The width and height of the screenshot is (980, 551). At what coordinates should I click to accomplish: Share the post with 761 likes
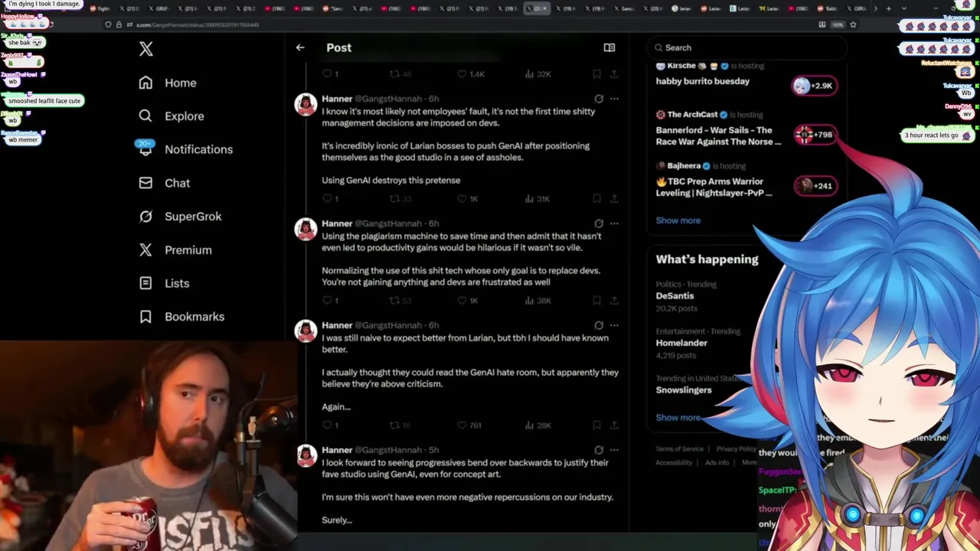pyautogui.click(x=614, y=425)
